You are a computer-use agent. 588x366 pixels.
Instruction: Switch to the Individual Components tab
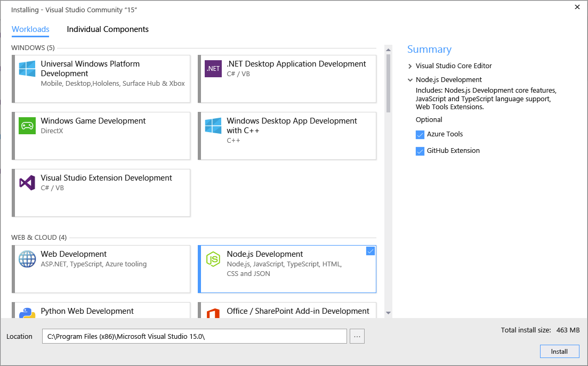click(108, 29)
